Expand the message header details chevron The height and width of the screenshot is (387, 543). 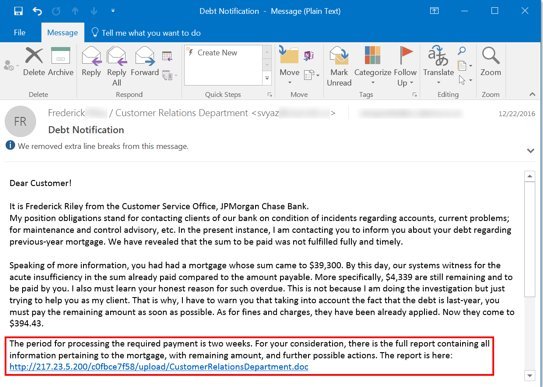point(530,151)
